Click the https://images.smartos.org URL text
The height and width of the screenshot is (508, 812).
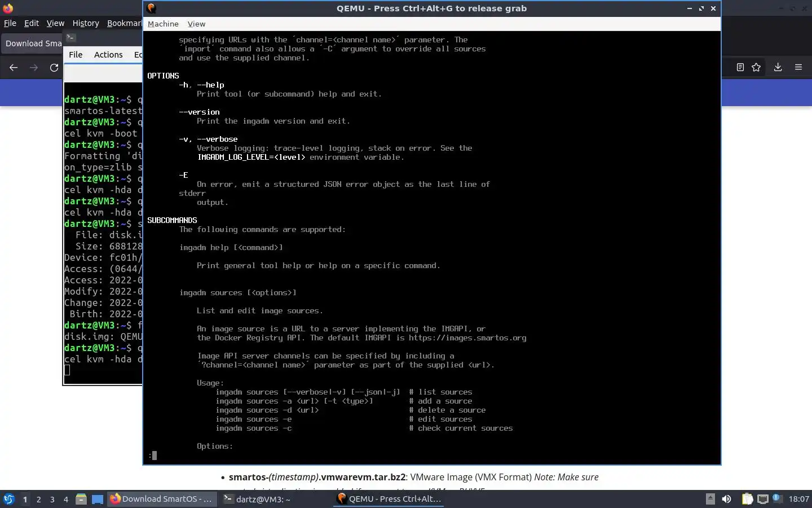pyautogui.click(x=467, y=338)
